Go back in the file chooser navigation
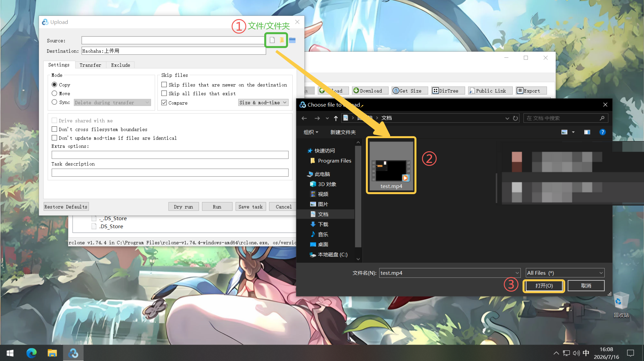Screen dimensions: 644x361 point(304,118)
